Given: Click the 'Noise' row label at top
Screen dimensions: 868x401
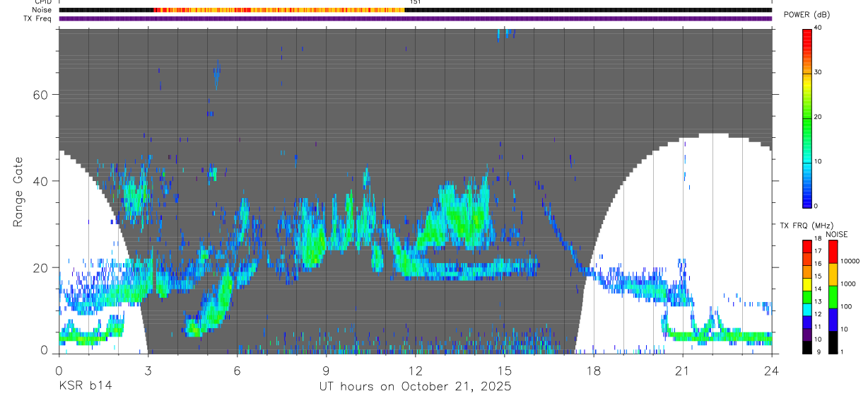Looking at the screenshot, I should 42,10.
